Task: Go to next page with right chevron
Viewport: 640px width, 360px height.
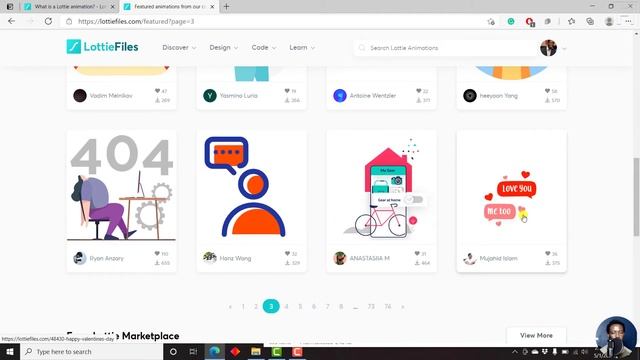Action: pos(403,307)
